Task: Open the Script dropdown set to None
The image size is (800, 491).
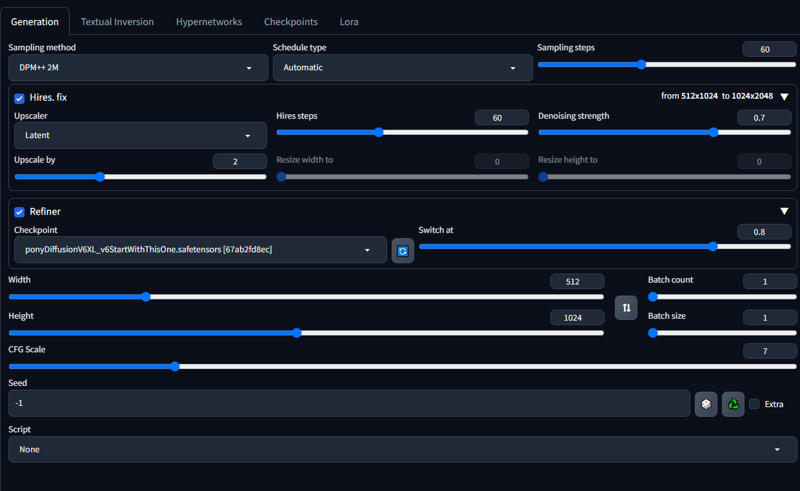Action: tap(398, 449)
